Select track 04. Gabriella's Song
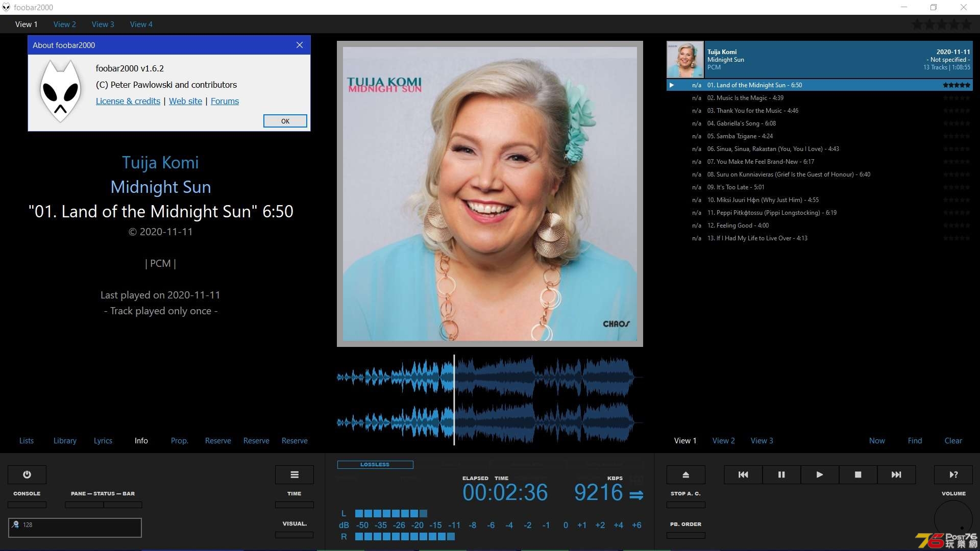Viewport: 980px width, 551px height. pos(819,123)
